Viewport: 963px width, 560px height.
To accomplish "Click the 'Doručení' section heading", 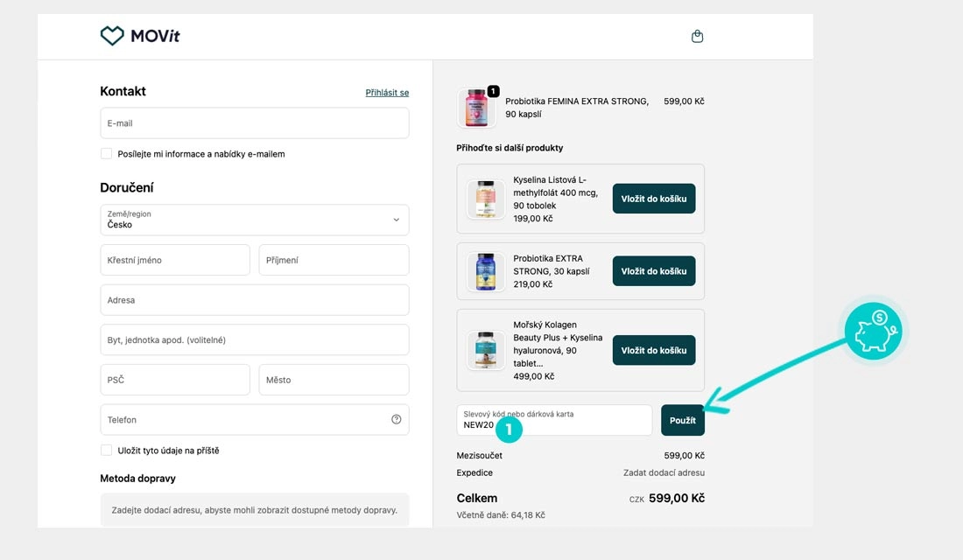I will [127, 188].
